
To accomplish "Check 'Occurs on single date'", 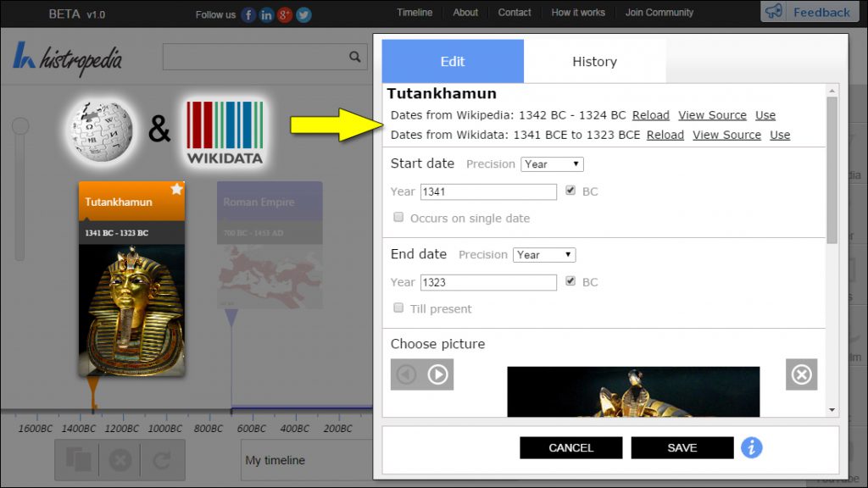I will [x=398, y=217].
